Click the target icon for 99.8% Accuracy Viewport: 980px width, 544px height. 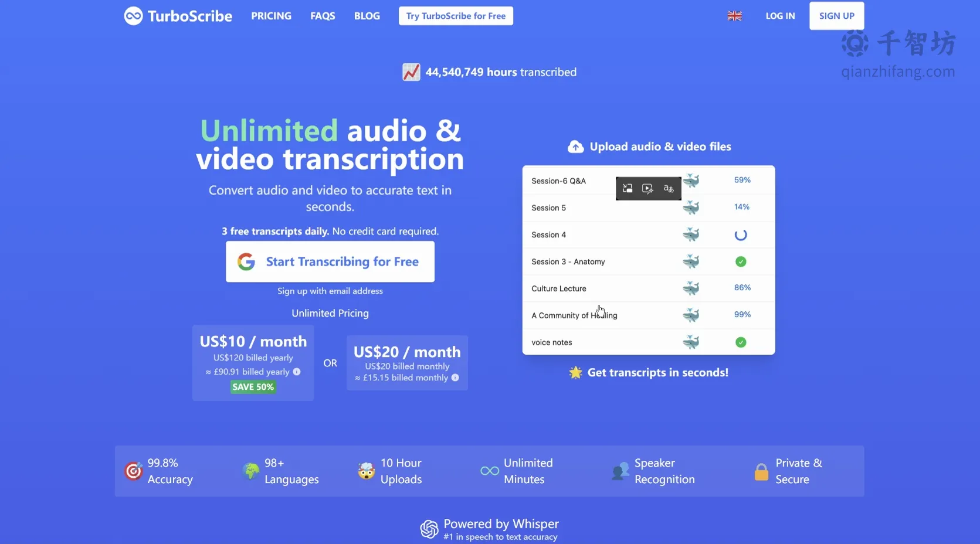pyautogui.click(x=134, y=471)
